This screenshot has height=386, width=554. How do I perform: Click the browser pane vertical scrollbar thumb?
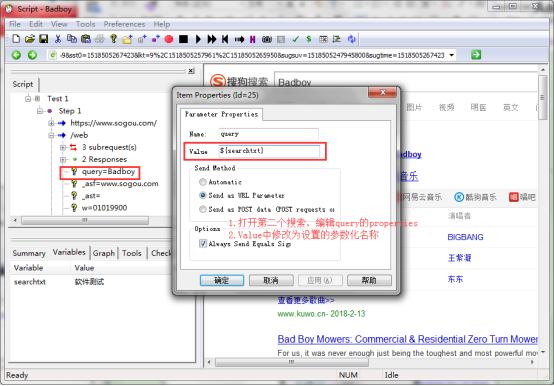(x=543, y=97)
